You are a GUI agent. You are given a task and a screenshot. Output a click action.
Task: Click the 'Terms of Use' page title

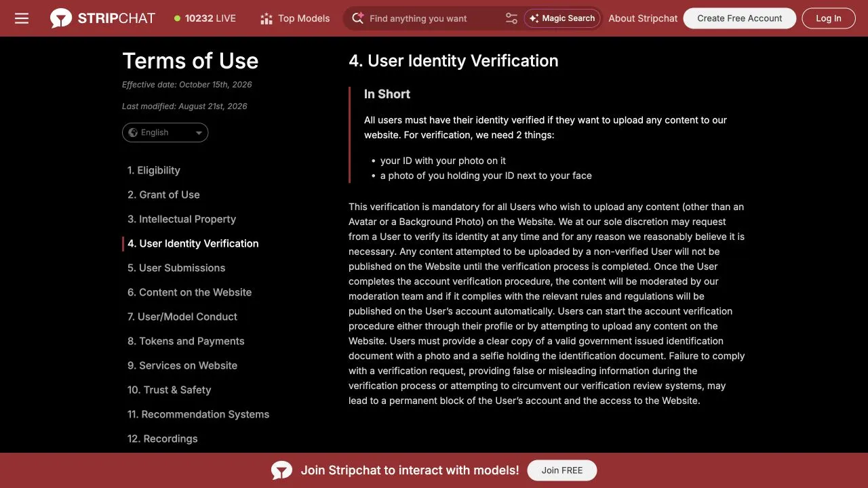click(x=191, y=61)
